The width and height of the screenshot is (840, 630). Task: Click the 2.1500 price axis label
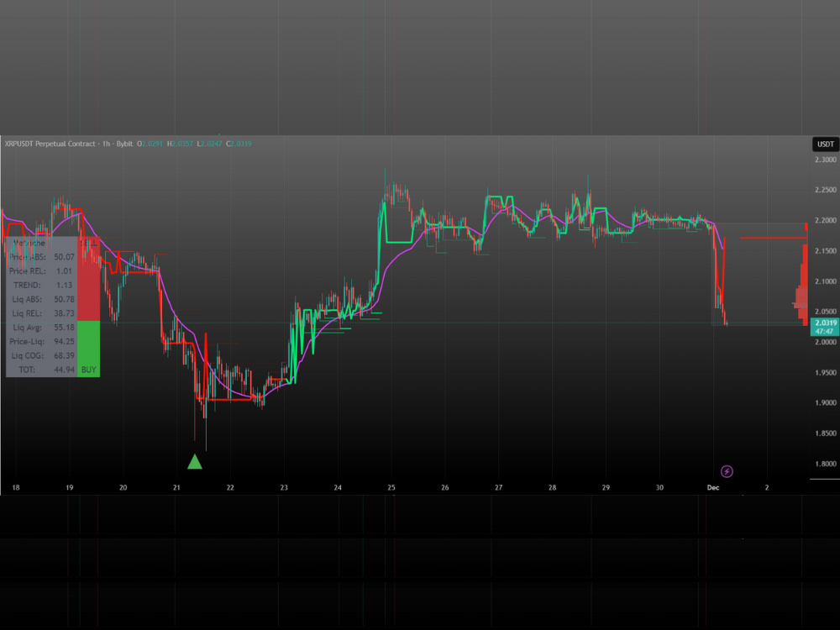point(825,250)
